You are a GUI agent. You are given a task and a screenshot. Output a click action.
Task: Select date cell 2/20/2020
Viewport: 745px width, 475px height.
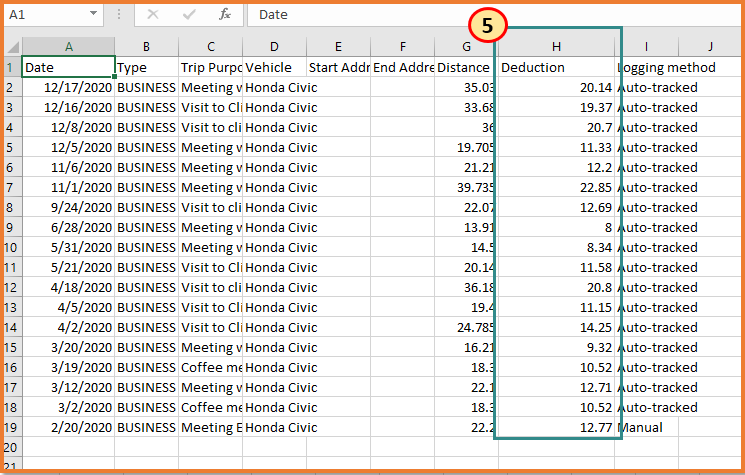tap(68, 428)
